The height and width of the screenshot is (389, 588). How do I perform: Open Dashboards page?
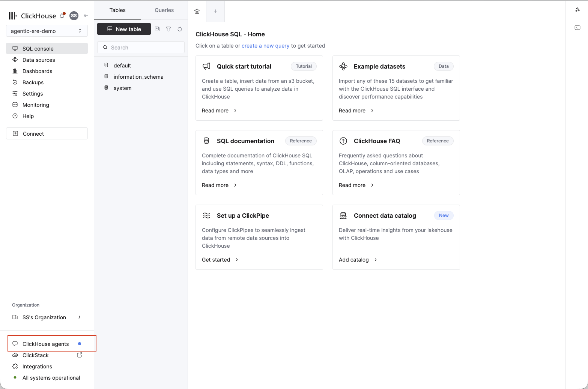[x=47, y=71]
